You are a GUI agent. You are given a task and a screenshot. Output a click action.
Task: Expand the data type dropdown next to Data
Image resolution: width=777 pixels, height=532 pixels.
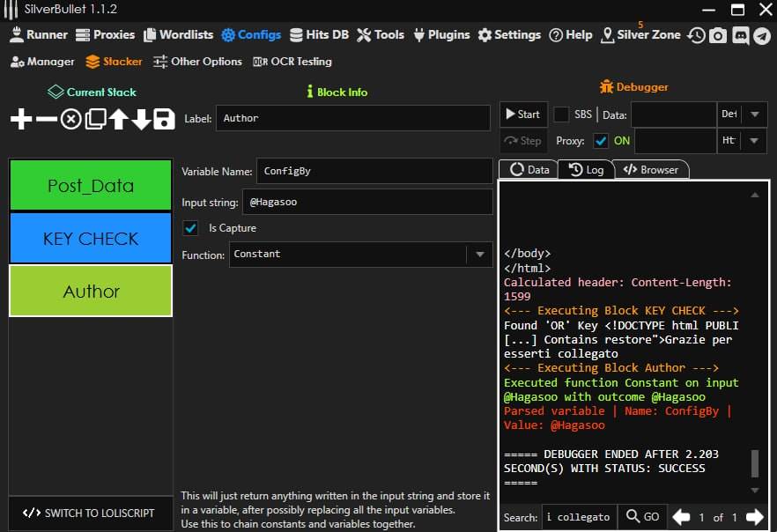pyautogui.click(x=755, y=115)
